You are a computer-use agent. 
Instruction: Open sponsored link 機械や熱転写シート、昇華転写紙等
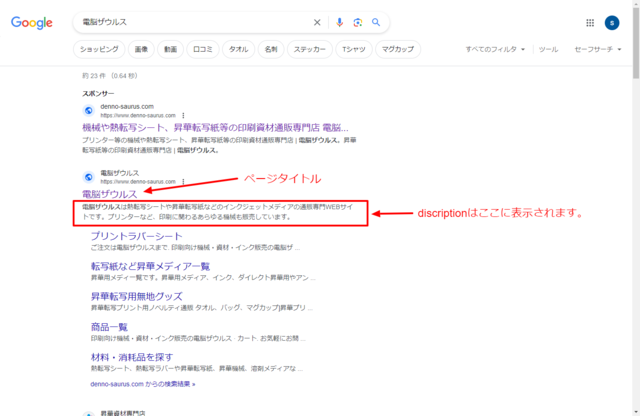[215, 128]
